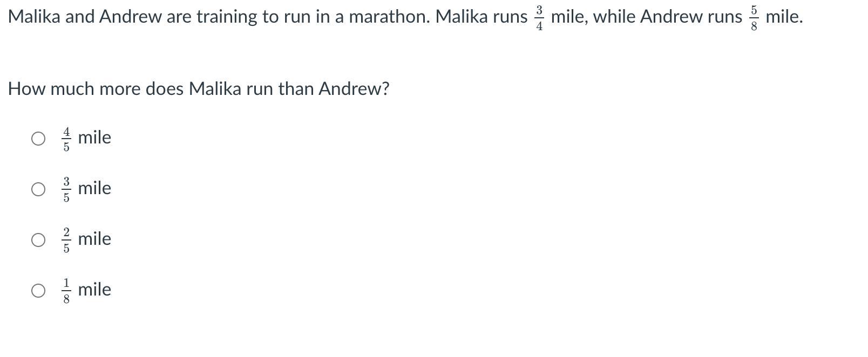868x357 pixels.
Task: Choose the 2/5 mile radio button
Action: 38,240
